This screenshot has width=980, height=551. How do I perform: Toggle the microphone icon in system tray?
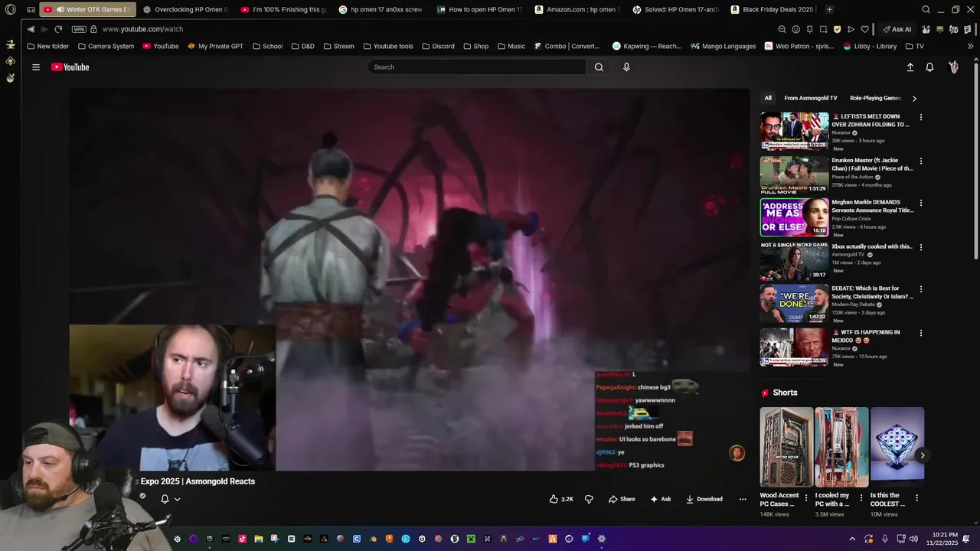(x=885, y=539)
